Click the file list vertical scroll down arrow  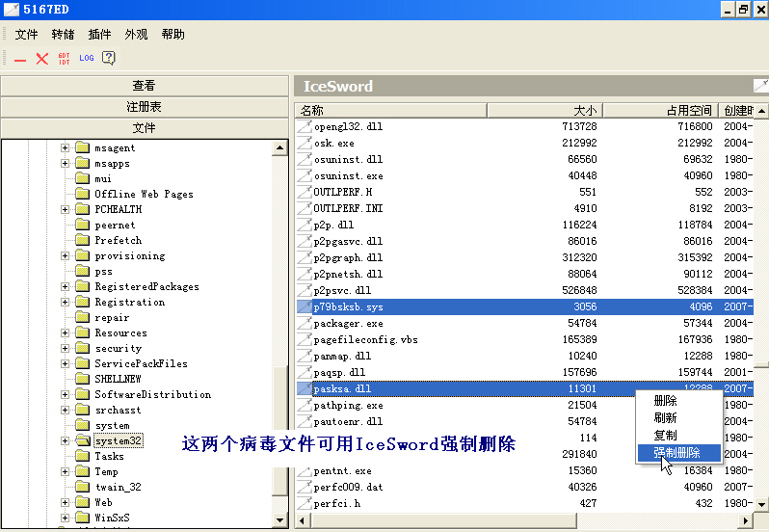761,503
